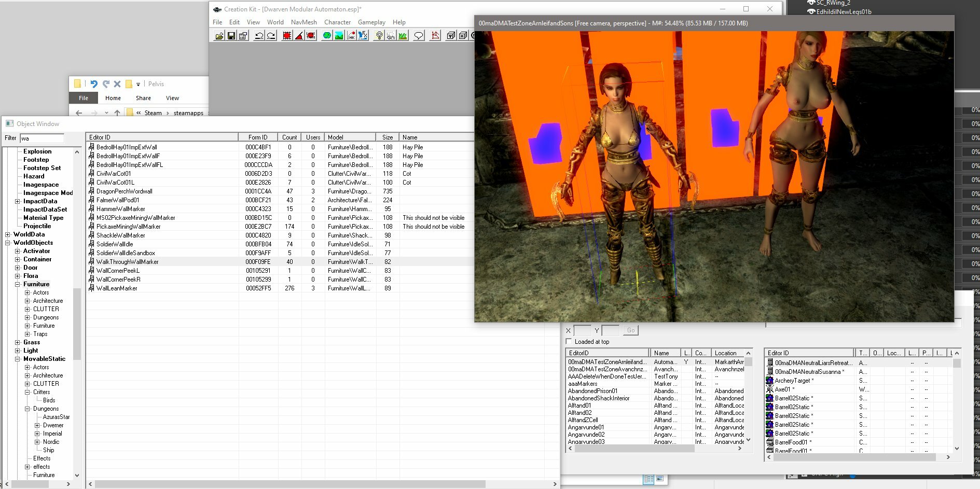Collapse the WorldObjects tree node
Screen dimensions: 980x489
8,243
